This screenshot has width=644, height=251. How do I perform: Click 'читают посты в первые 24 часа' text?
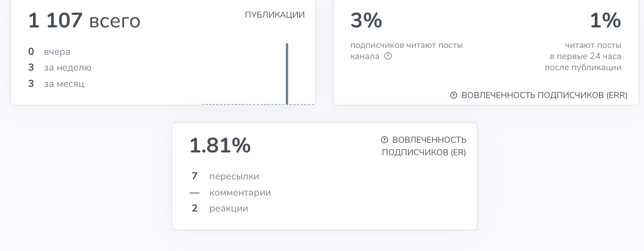coord(583,56)
